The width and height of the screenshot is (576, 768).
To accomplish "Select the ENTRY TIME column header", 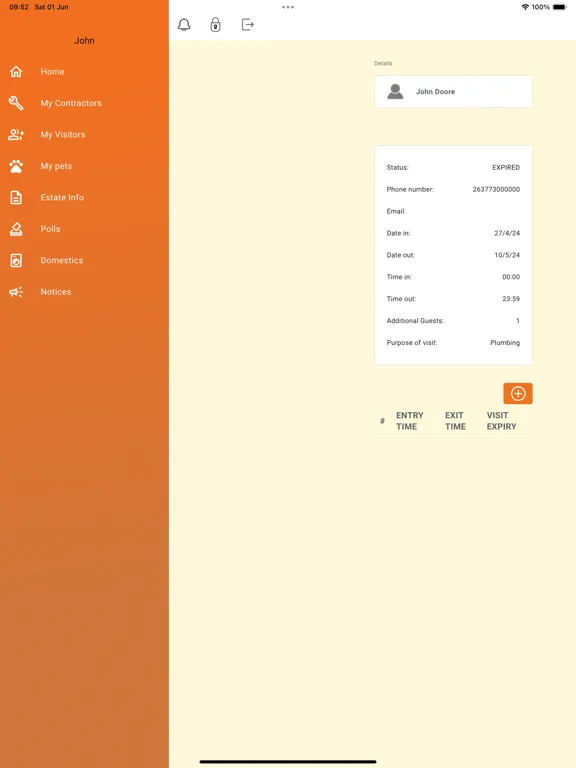I will pos(409,421).
